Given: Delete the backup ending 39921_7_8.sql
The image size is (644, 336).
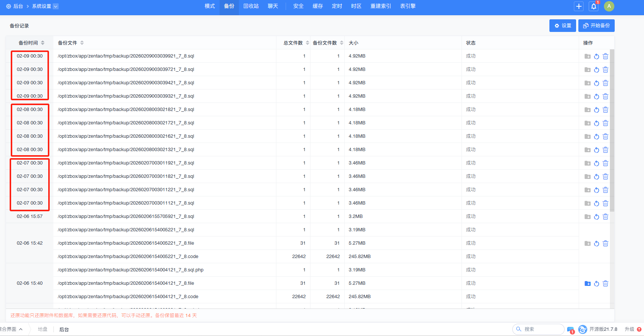Looking at the screenshot, I should (x=605, y=56).
